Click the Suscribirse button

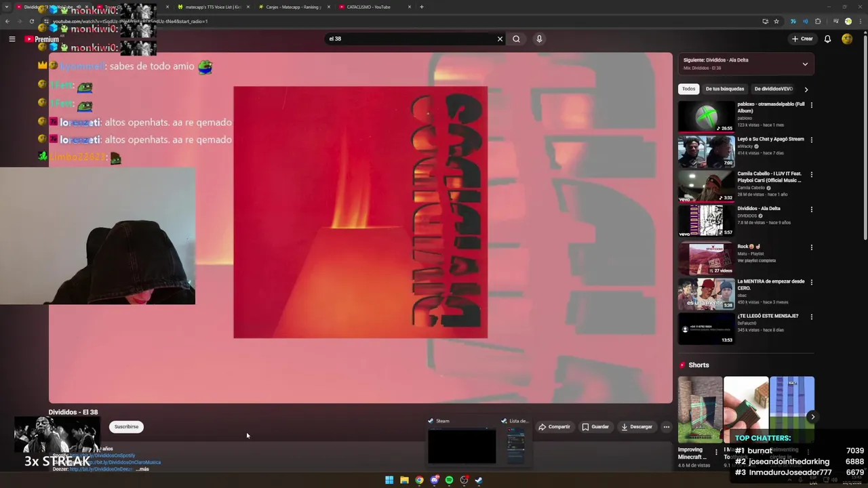point(126,427)
